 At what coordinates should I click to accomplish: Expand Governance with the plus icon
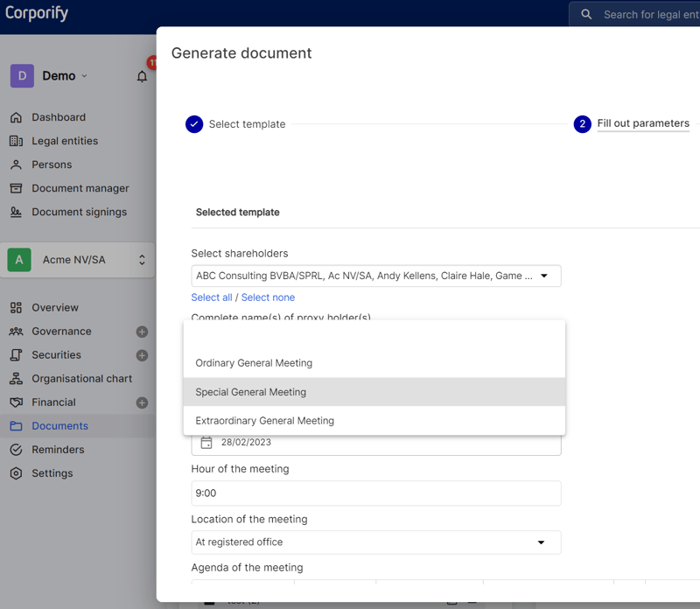point(142,332)
